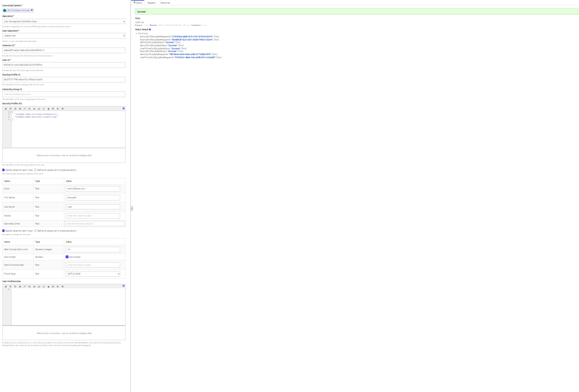Screen dimensions: 579x392
Task: Select identity 'Define all values with a single expression'
Action: coord(35,170)
